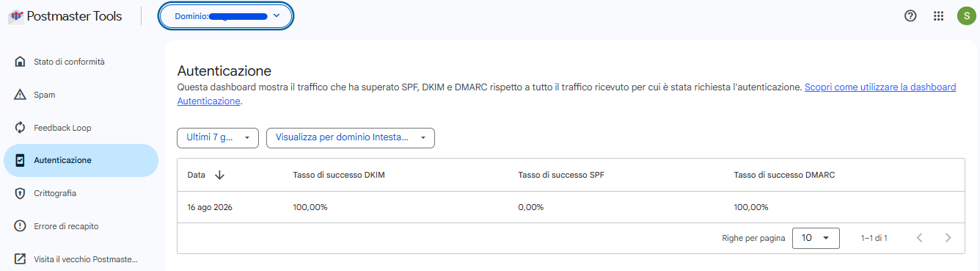Click the Righe per pagina label
The image size is (980, 271).
pyautogui.click(x=753, y=238)
